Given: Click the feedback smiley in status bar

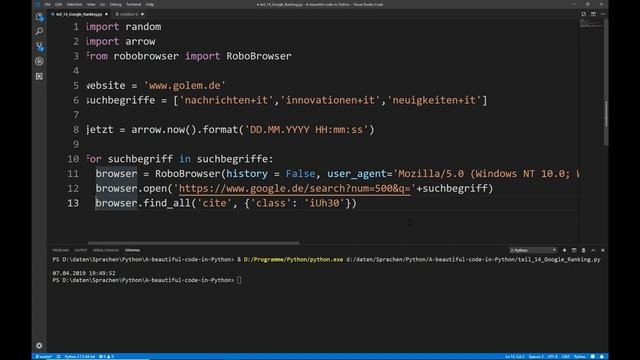Looking at the screenshot, I should 593,357.
